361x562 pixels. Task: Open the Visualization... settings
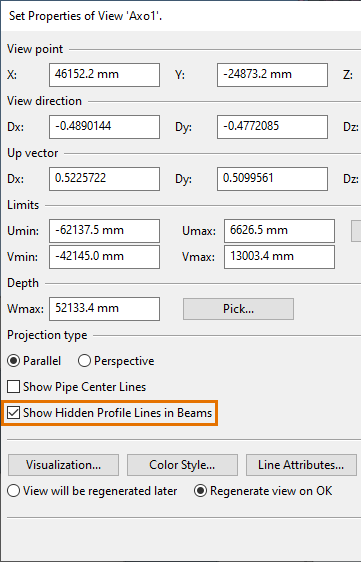pyautogui.click(x=63, y=465)
